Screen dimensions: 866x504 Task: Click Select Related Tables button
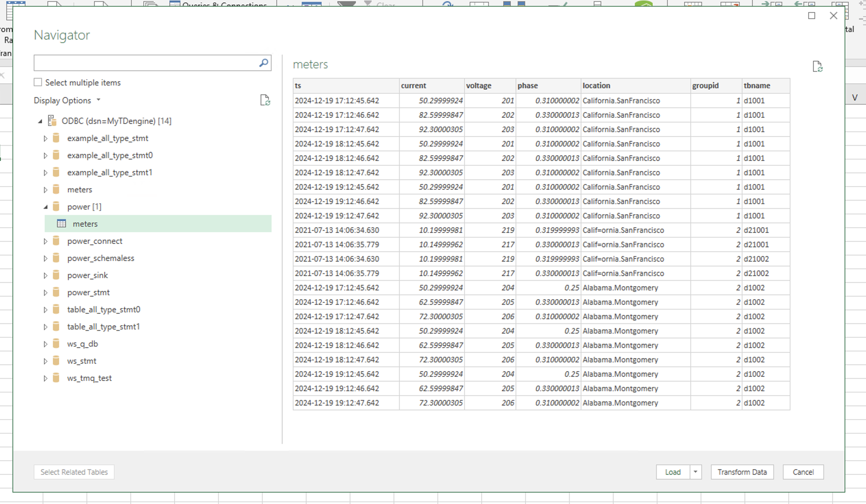click(x=74, y=472)
